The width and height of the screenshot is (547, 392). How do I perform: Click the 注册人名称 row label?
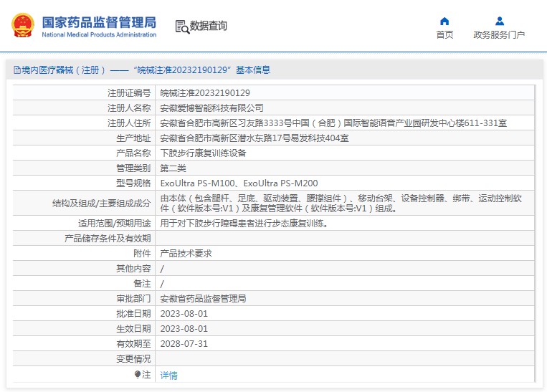coord(129,107)
